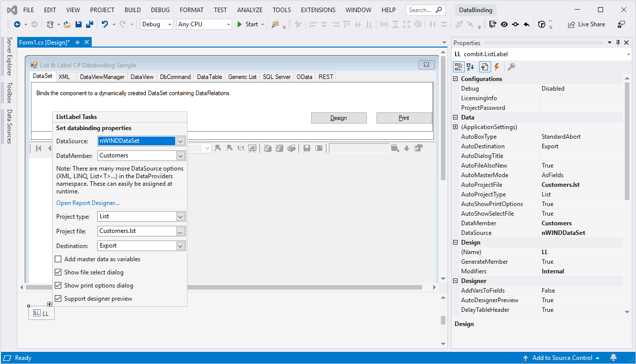636x364 pixels.
Task: Click the Live Share feedback icon
Action: point(621,24)
